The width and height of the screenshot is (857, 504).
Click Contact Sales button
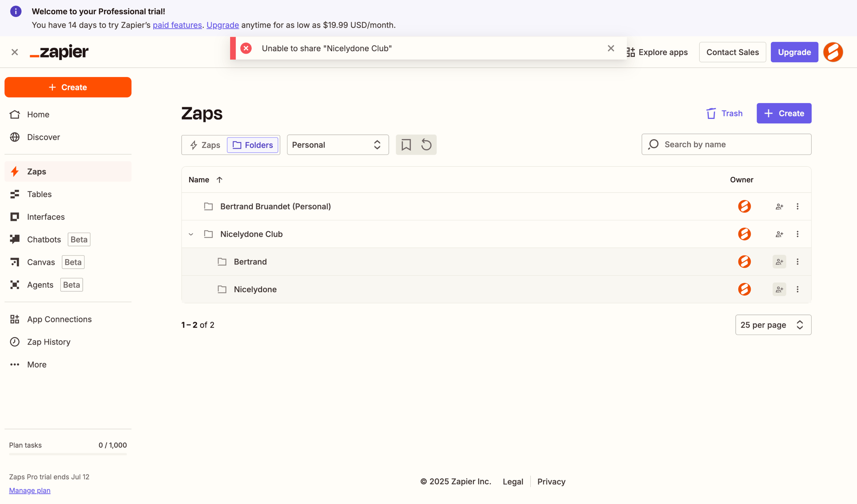pos(732,52)
